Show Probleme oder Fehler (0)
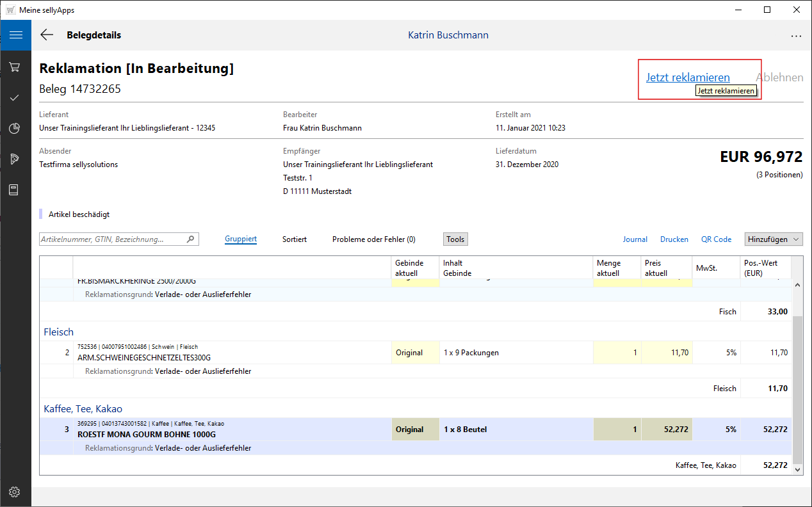 [x=373, y=239]
